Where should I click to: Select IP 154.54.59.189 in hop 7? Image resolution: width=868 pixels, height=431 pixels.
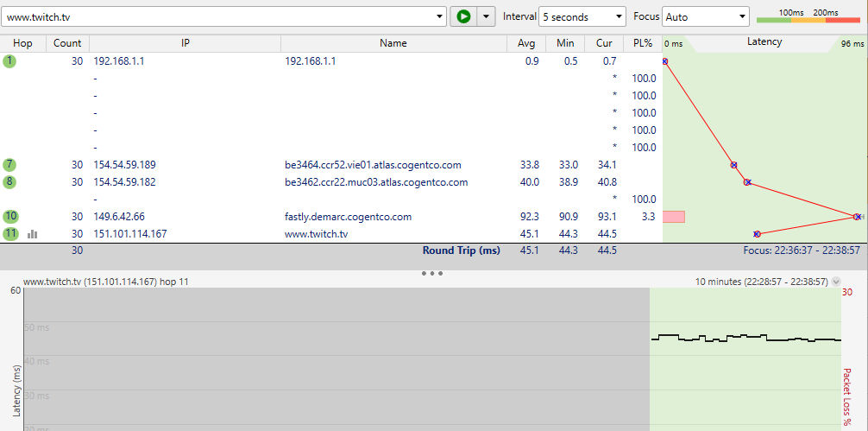click(124, 164)
